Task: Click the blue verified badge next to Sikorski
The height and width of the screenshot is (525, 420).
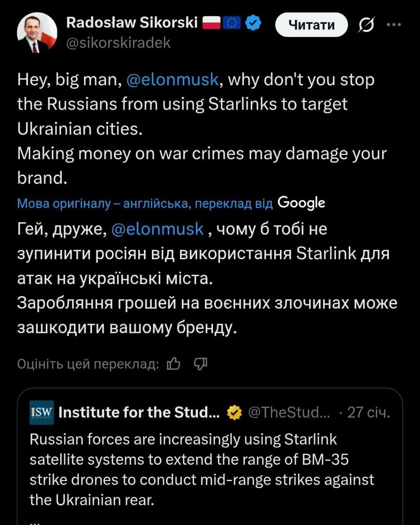Action: coord(253,23)
